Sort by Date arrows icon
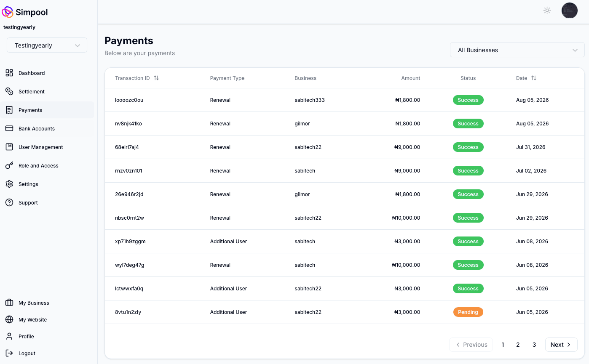 534,78
